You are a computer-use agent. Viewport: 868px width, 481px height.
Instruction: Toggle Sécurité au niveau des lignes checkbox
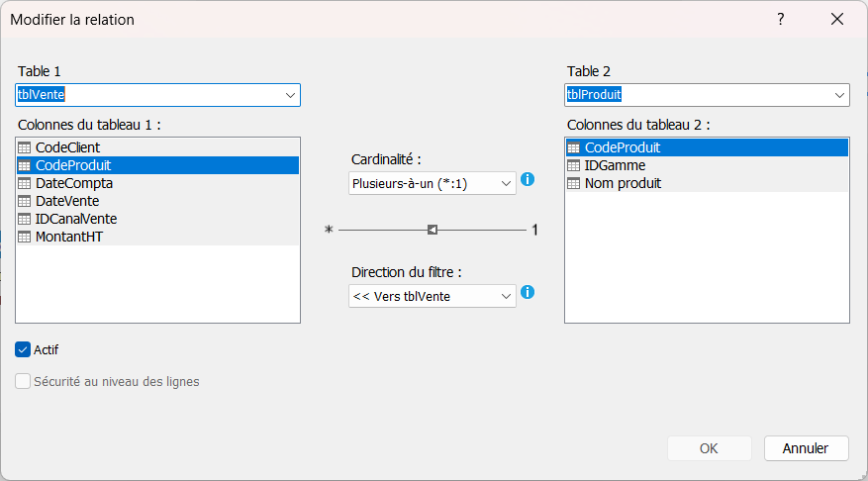click(23, 381)
